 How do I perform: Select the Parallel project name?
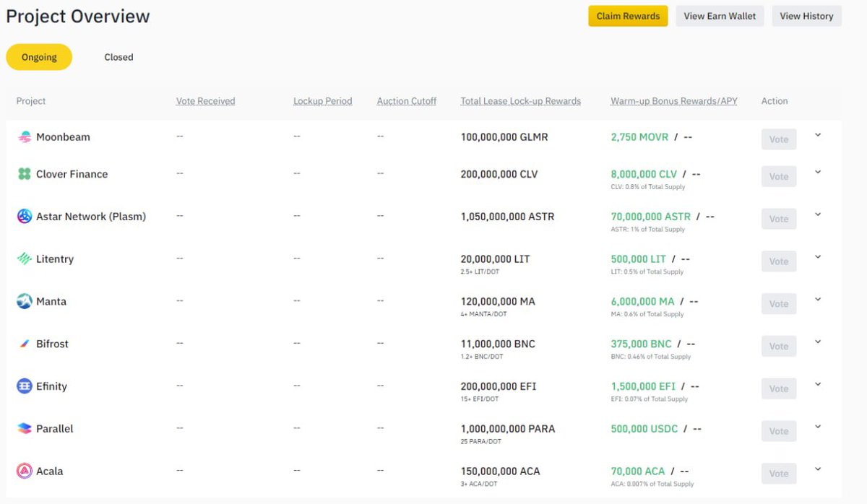(x=55, y=429)
